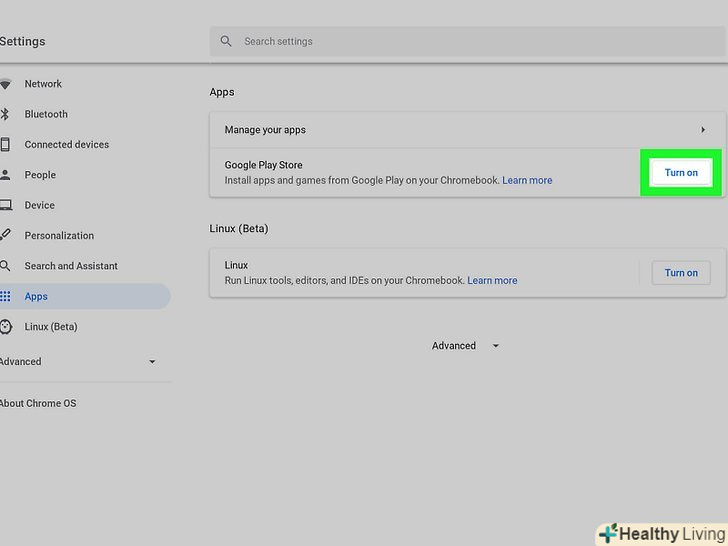Click the Linux (Beta) penguin icon
Screen dimensions: 728x546
[5, 327]
